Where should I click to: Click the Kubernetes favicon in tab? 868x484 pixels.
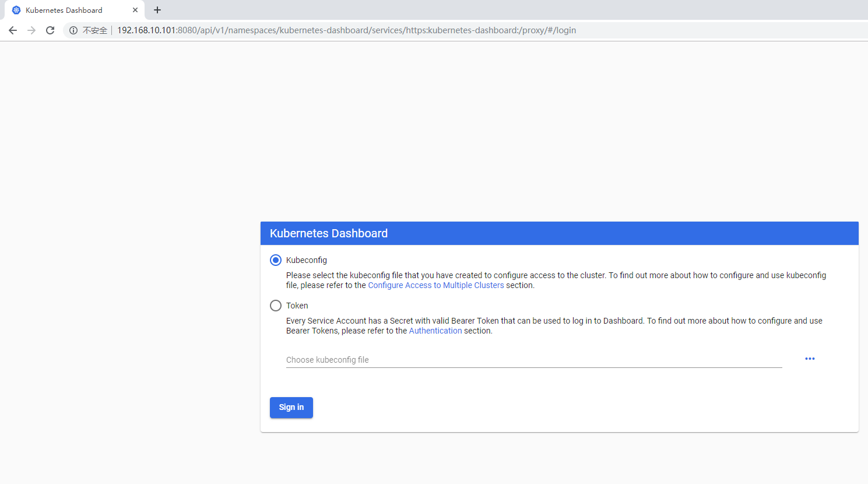pyautogui.click(x=16, y=10)
